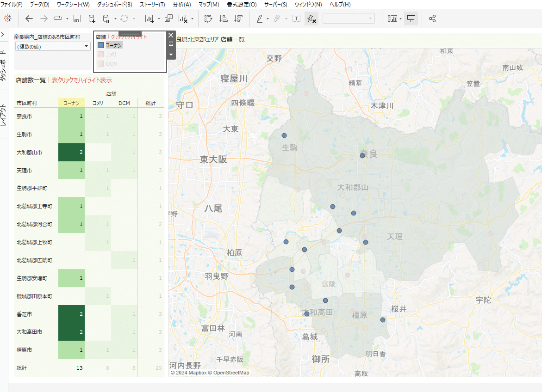
Task: Click the store dot near 生駒 label
Action: click(284, 135)
